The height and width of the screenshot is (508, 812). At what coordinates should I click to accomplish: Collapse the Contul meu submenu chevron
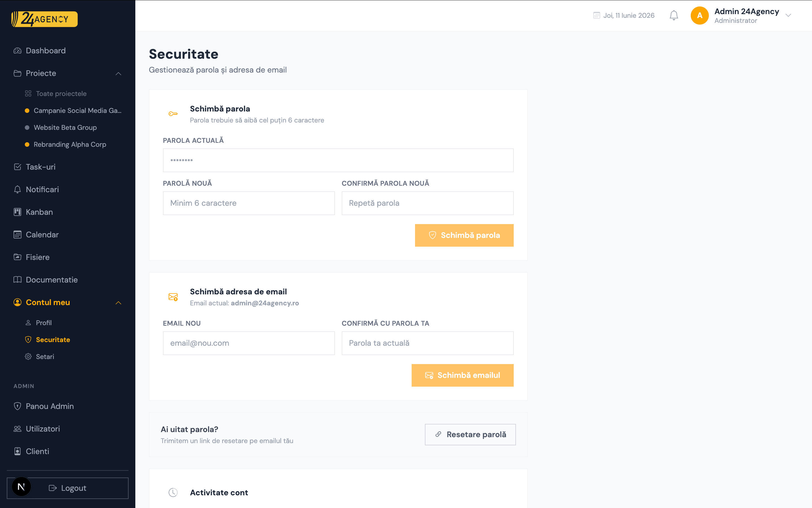coord(118,303)
